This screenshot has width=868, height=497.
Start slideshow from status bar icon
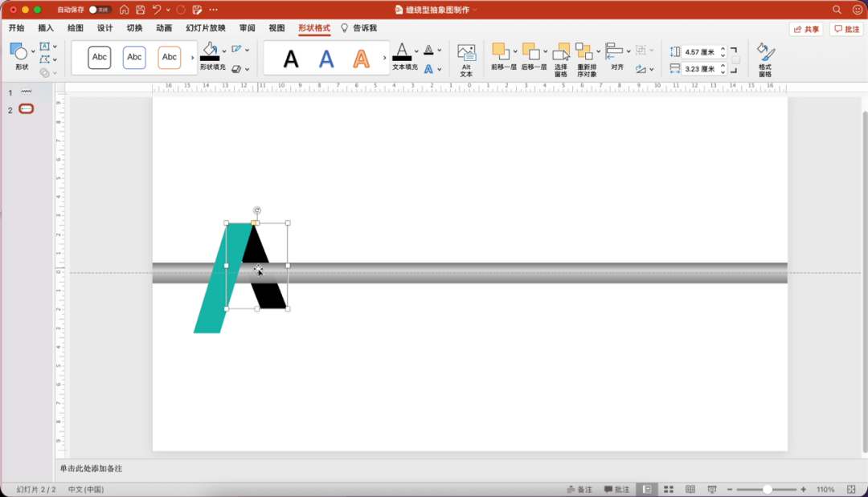tap(711, 489)
